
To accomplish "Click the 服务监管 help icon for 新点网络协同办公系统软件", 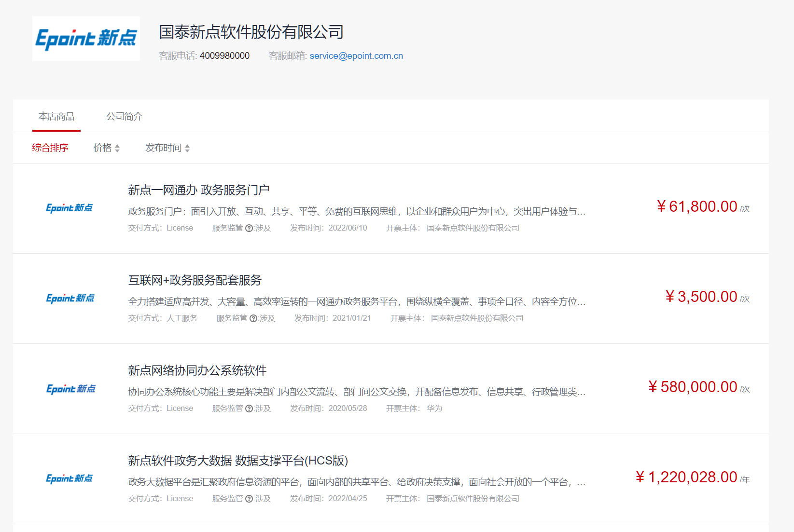I will click(x=249, y=409).
